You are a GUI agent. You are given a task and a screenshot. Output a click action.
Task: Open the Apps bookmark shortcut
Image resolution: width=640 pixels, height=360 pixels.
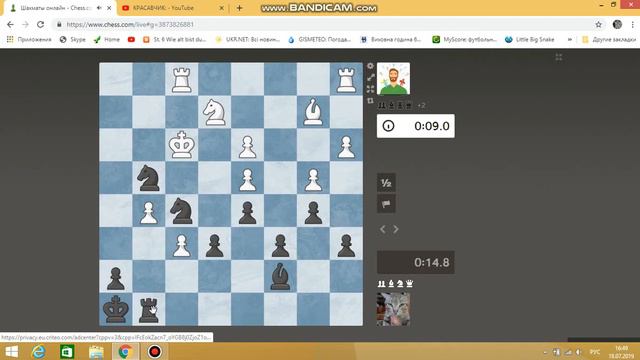point(29,40)
